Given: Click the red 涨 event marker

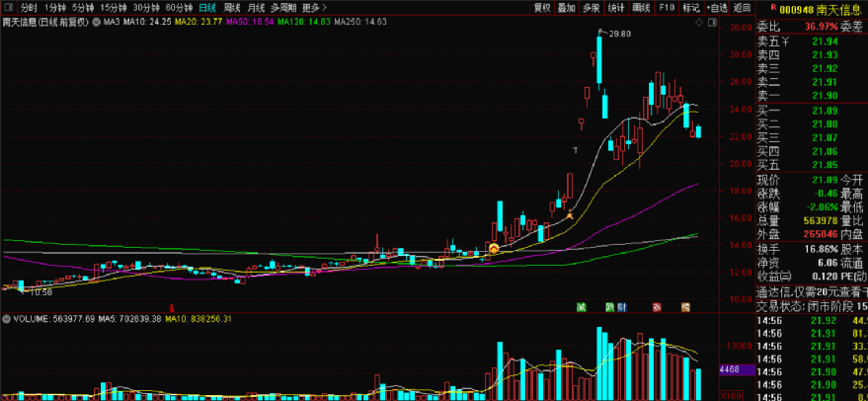Looking at the screenshot, I should (x=657, y=307).
